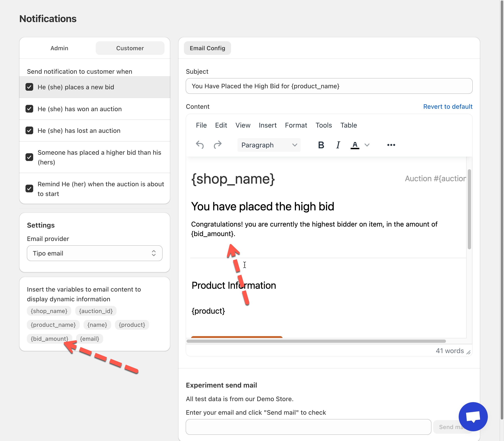This screenshot has height=441, width=504.
Task: Toggle italic formatting in editor
Action: pyautogui.click(x=338, y=145)
